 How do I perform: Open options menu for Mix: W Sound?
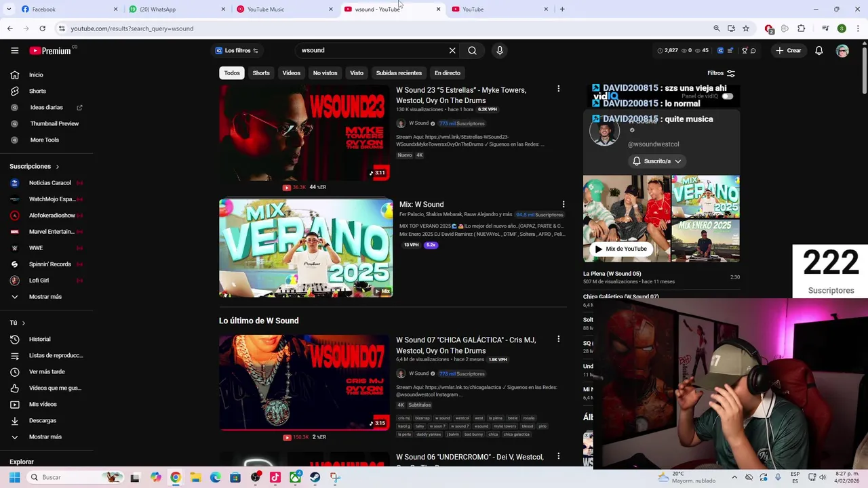coord(563,204)
